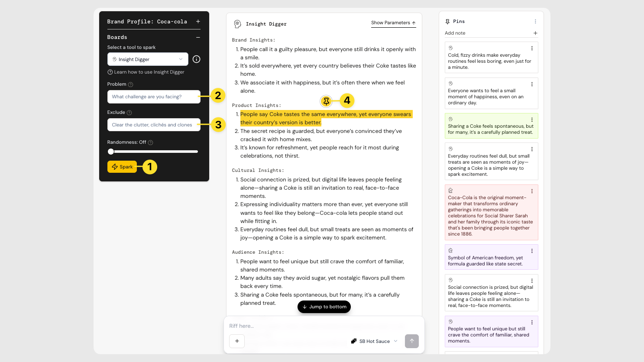The width and height of the screenshot is (644, 362).
Task: Focus the Riff here text input
Action: [x=324, y=326]
